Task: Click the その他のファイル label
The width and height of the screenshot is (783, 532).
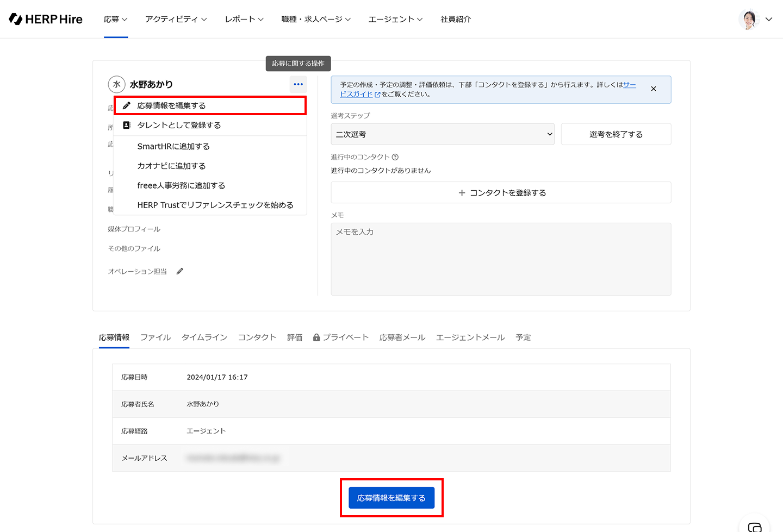Action: [134, 248]
